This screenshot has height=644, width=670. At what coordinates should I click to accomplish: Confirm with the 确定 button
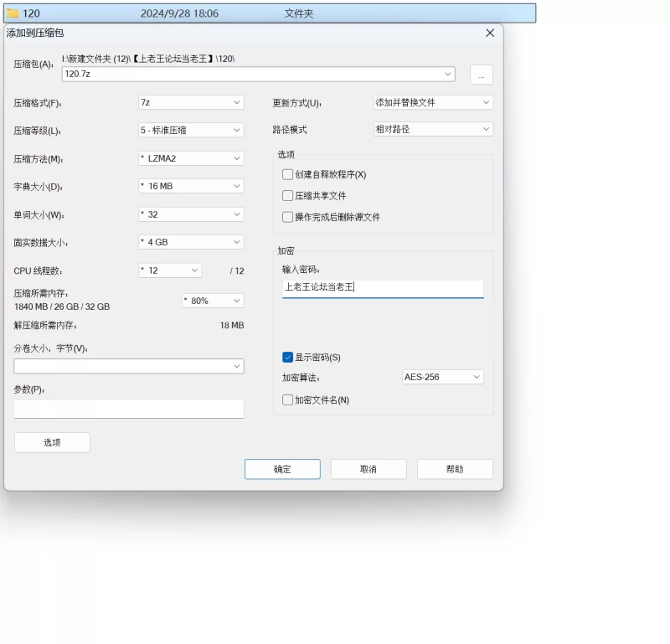click(282, 469)
